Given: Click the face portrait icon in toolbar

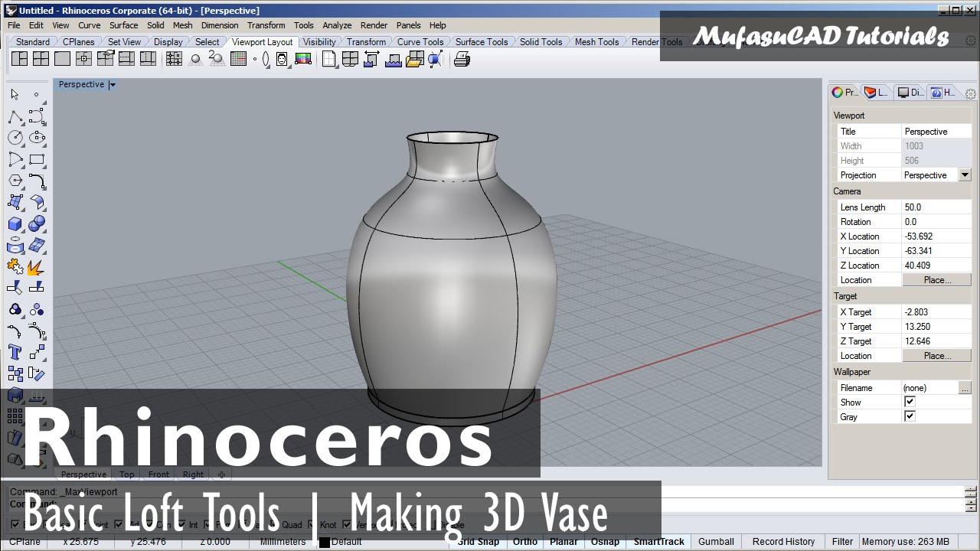Looking at the screenshot, I should pos(282,59).
